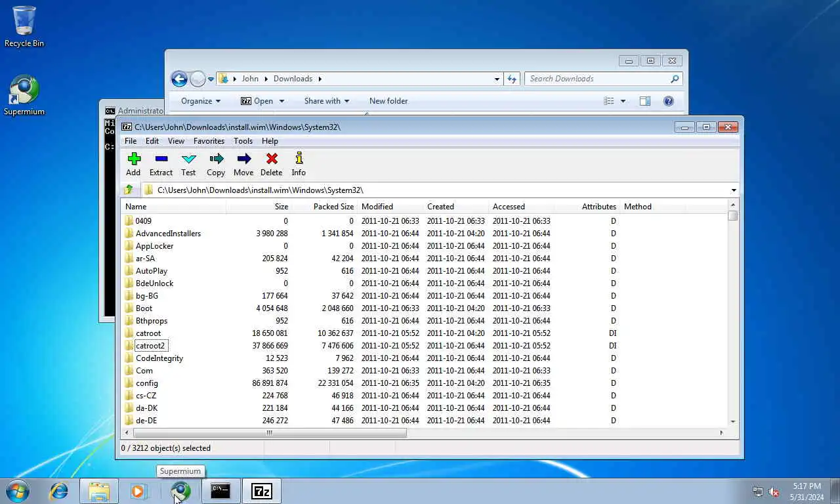Viewport: 840px width, 504px height.
Task: Click New folder in Downloads window
Action: point(388,101)
